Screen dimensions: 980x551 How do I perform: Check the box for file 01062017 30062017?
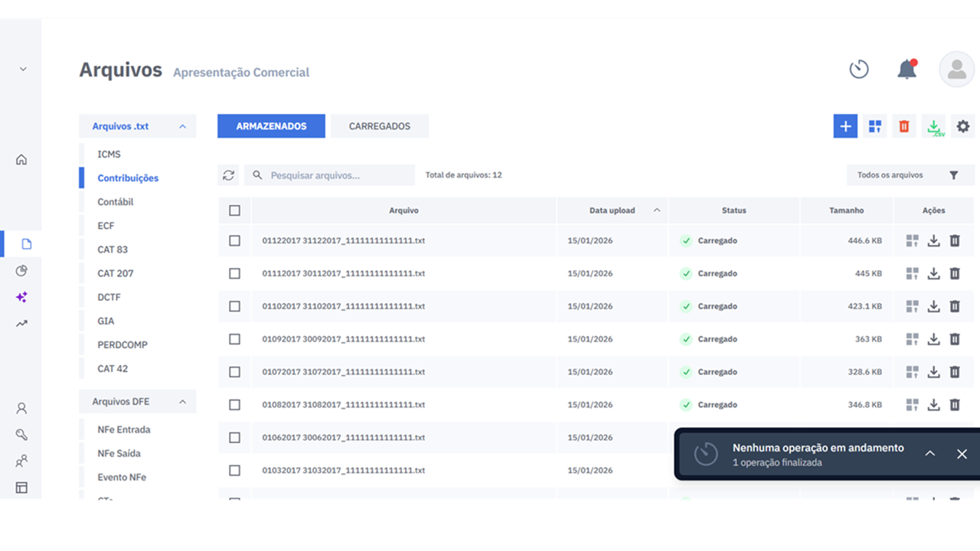tap(234, 438)
